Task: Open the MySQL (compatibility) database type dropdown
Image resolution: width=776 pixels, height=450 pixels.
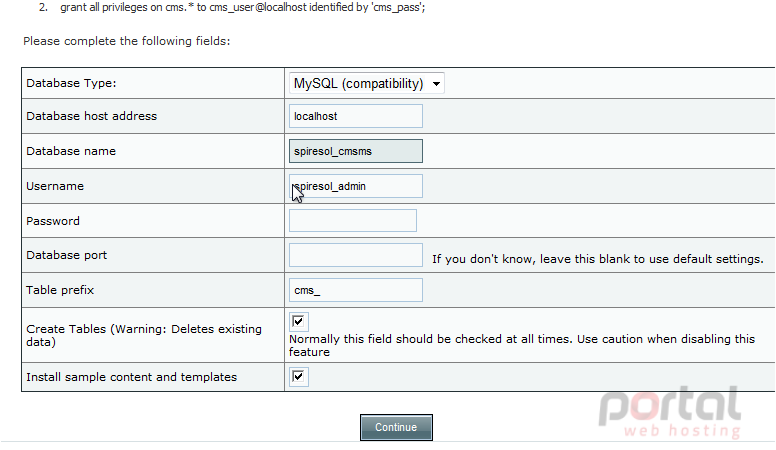Action: coord(367,83)
